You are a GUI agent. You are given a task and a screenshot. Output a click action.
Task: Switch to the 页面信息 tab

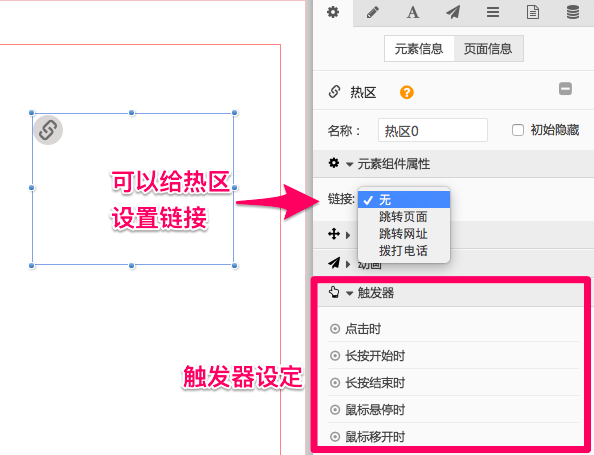point(488,48)
